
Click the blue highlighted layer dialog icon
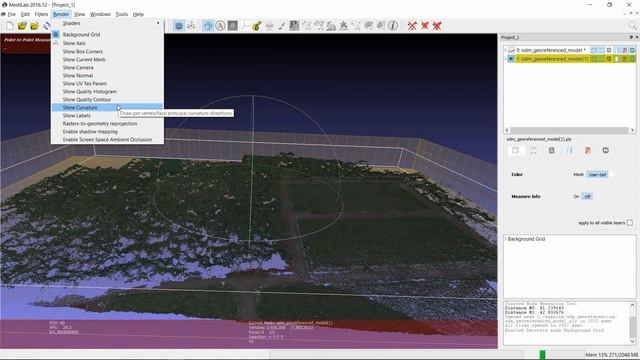pyautogui.click(x=208, y=26)
